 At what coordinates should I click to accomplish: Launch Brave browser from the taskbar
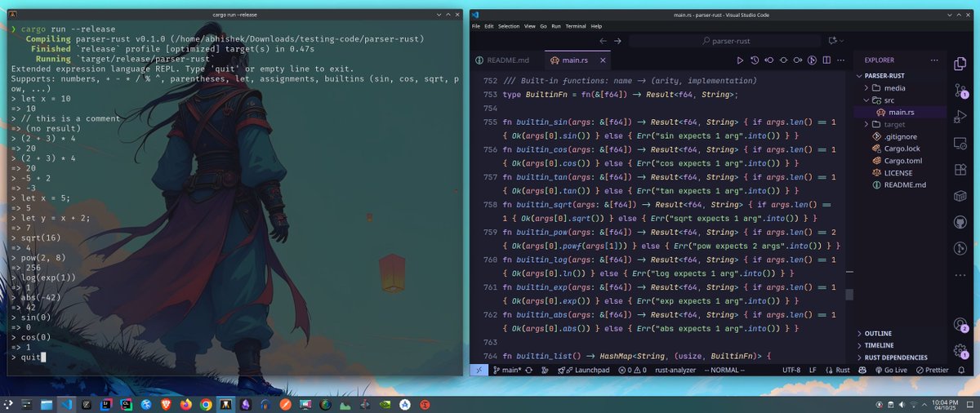click(x=167, y=404)
